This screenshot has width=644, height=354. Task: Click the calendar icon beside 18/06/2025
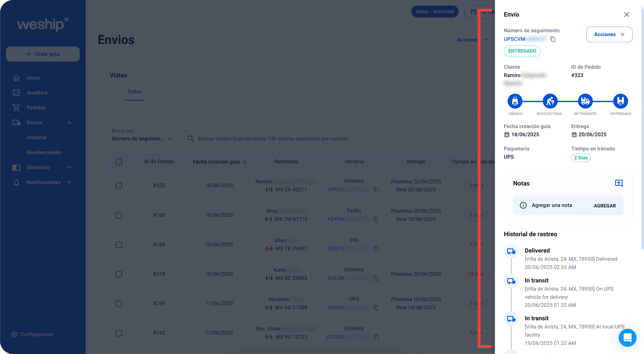coord(506,135)
